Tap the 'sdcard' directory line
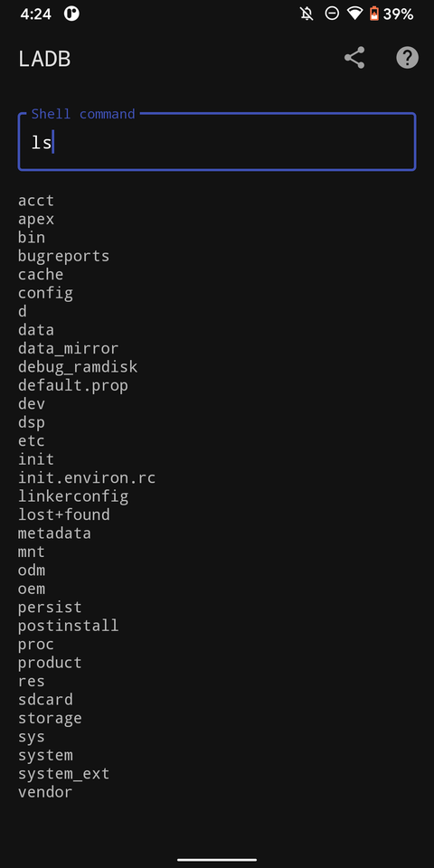Screen dimensions: 434x868 pos(45,700)
